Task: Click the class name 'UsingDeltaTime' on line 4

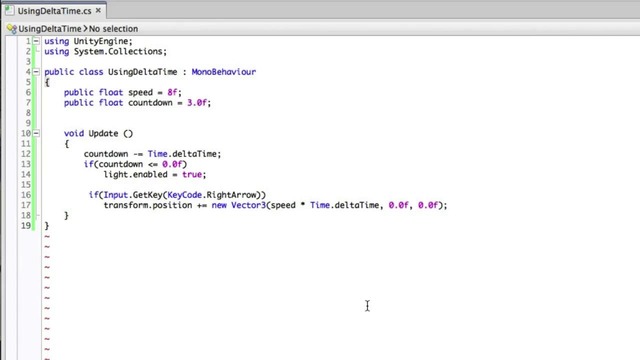Action: click(142, 72)
